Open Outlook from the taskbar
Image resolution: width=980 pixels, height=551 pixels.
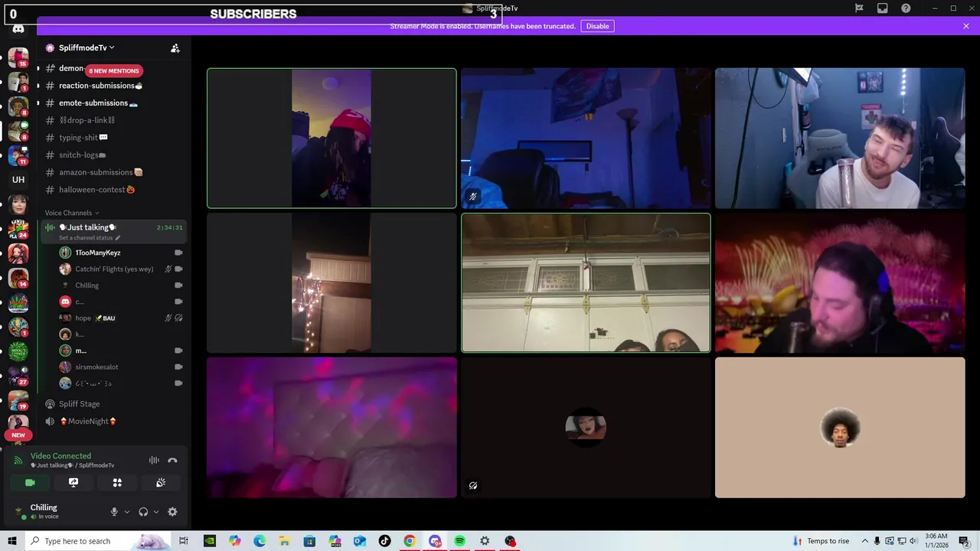[359, 541]
